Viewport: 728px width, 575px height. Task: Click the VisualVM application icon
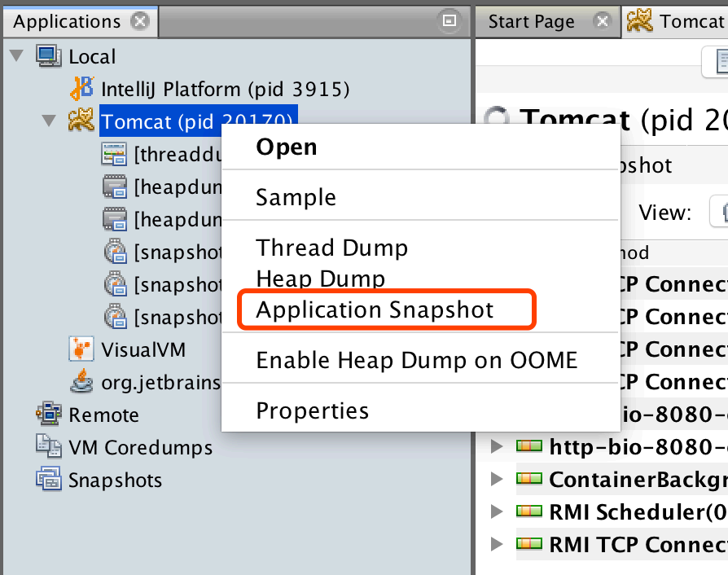[x=81, y=349]
